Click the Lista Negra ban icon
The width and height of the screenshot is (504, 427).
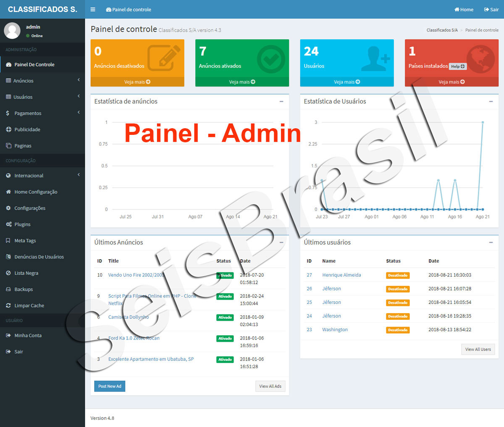click(8, 273)
